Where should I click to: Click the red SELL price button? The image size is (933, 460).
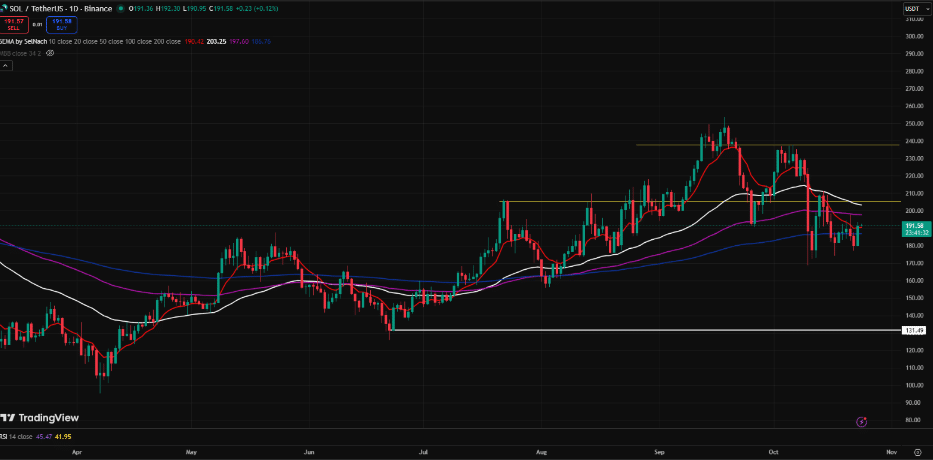point(13,25)
